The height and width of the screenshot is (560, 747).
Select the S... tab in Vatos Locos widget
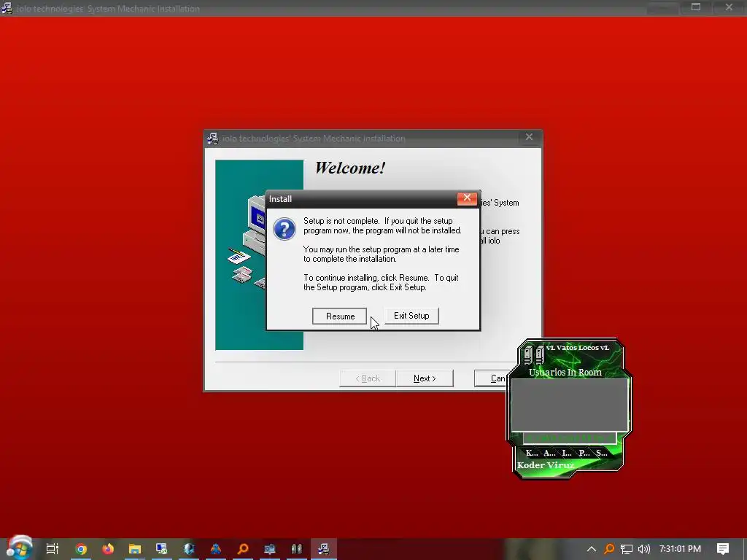(x=602, y=453)
